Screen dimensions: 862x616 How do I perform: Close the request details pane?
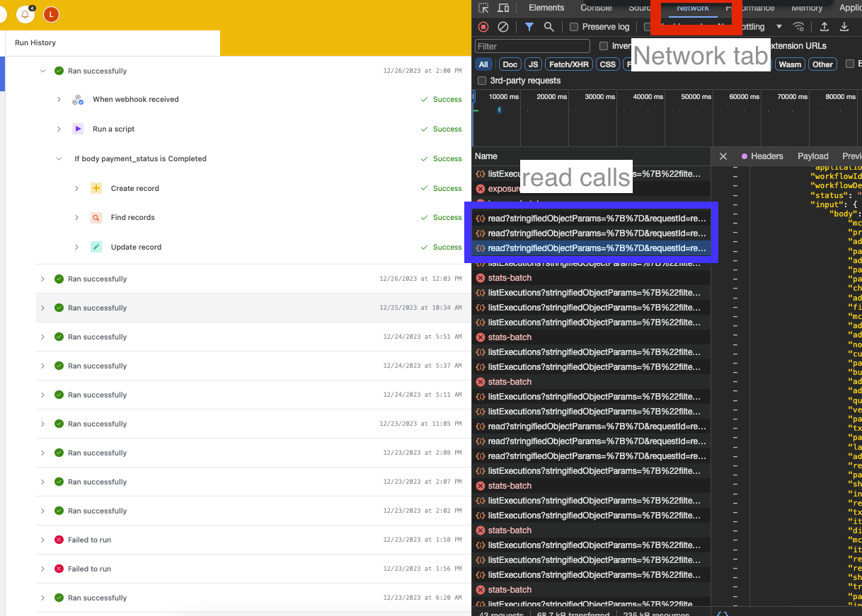723,156
